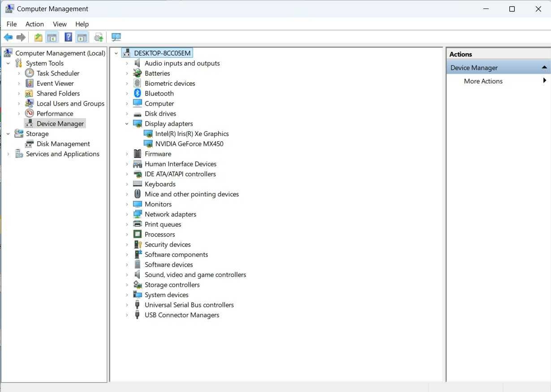Collapse the Storage node in left tree
The image size is (551, 392).
pos(8,133)
